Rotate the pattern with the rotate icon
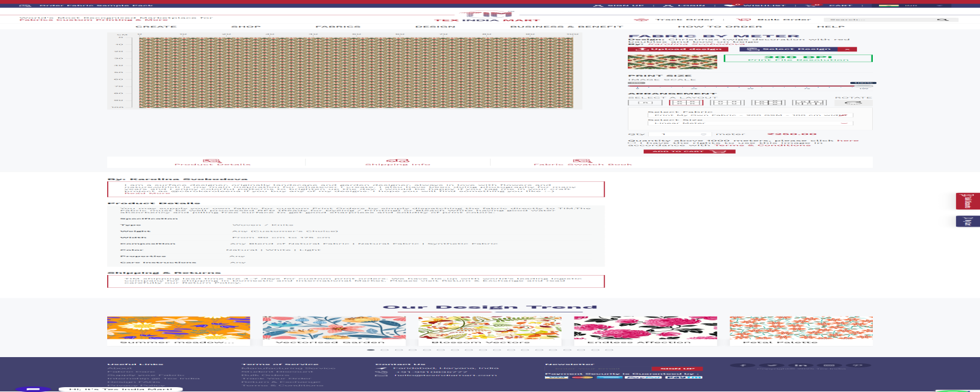Image resolution: width=980 pixels, height=392 pixels. click(853, 103)
